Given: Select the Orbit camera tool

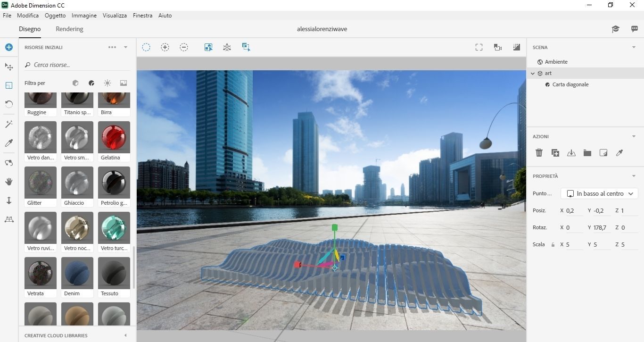Looking at the screenshot, I should coord(8,163).
